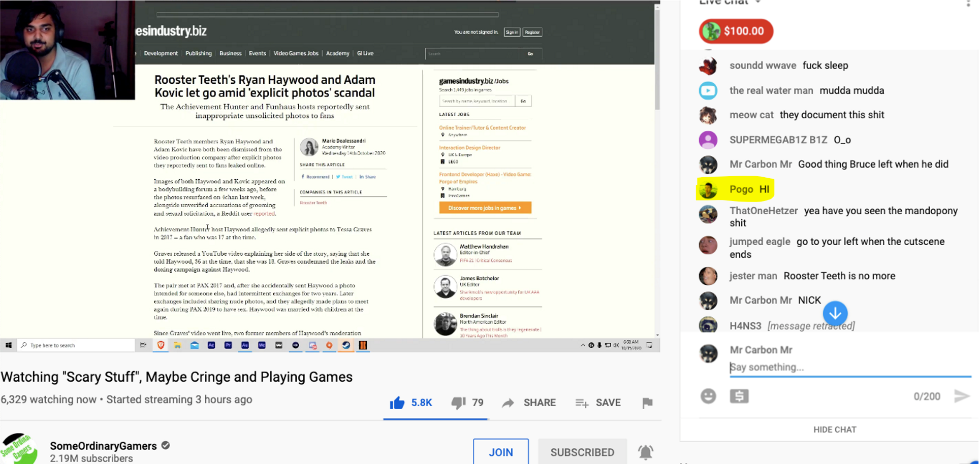Toggle the SUBSCRIBED button
This screenshot has width=980, height=464.
click(582, 452)
